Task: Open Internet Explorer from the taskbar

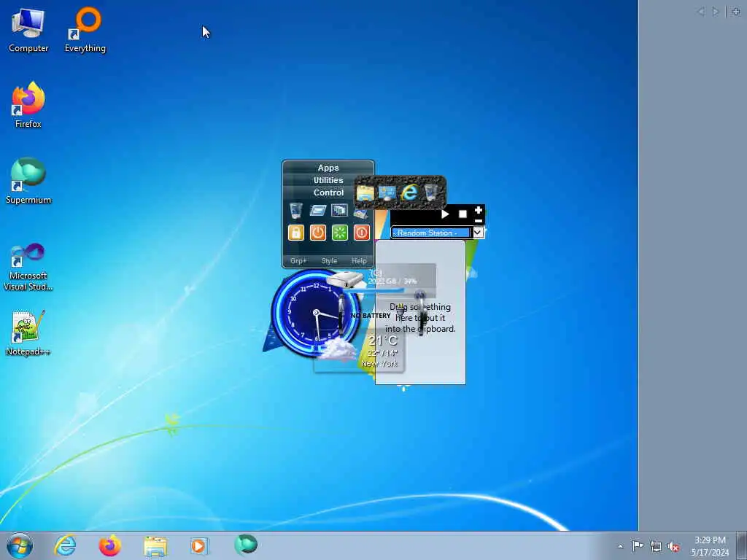Action: coord(65,545)
